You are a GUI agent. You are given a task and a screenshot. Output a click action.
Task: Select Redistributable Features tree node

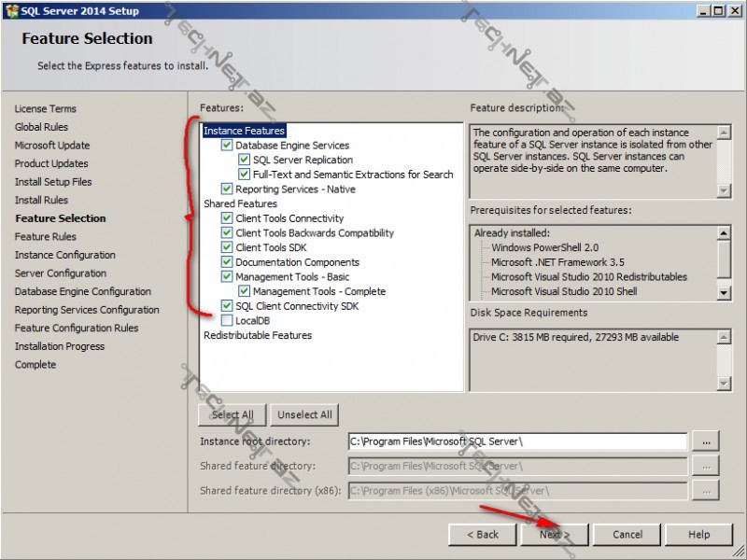click(x=258, y=335)
